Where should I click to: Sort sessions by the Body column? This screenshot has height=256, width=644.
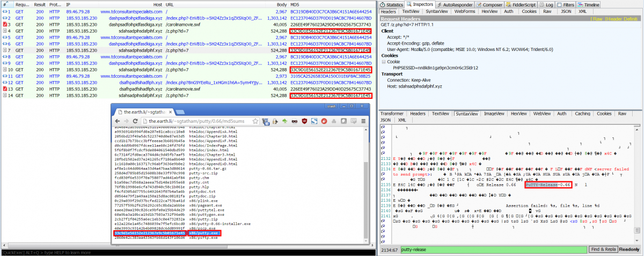[282, 4]
